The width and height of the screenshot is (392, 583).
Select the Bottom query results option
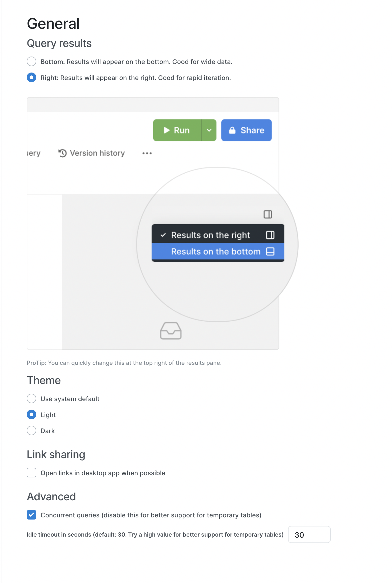31,61
